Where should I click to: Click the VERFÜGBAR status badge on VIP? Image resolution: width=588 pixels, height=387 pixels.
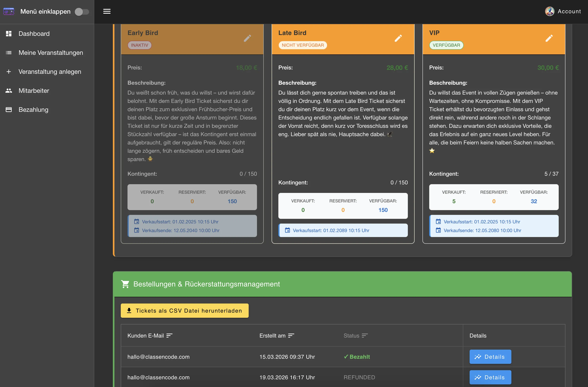point(446,45)
